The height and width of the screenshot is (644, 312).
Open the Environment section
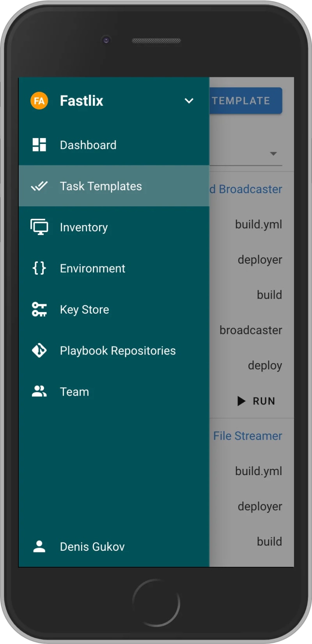click(114, 268)
